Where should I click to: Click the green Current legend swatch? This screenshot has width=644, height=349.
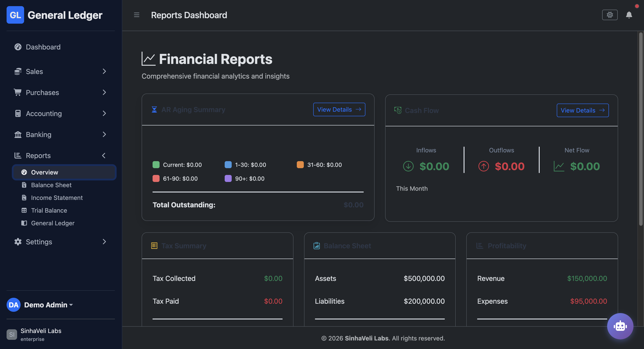[x=156, y=164]
